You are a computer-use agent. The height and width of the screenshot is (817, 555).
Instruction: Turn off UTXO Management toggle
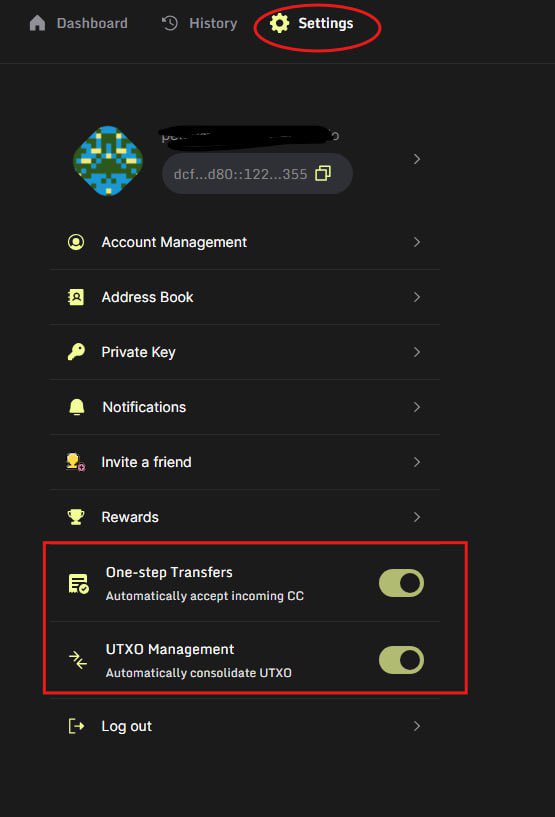(401, 660)
